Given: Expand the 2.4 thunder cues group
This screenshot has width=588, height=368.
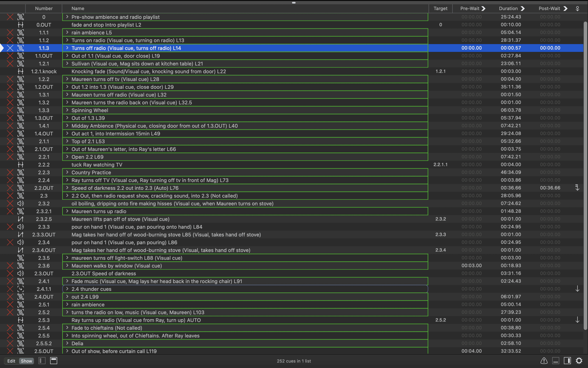Looking at the screenshot, I should coord(67,289).
